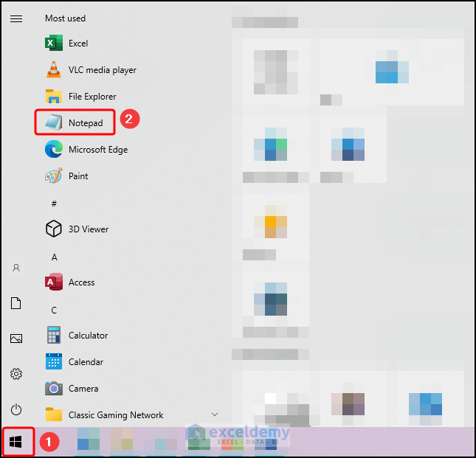Click the Power button icon
Screen dimensions: 476x458
[16, 409]
